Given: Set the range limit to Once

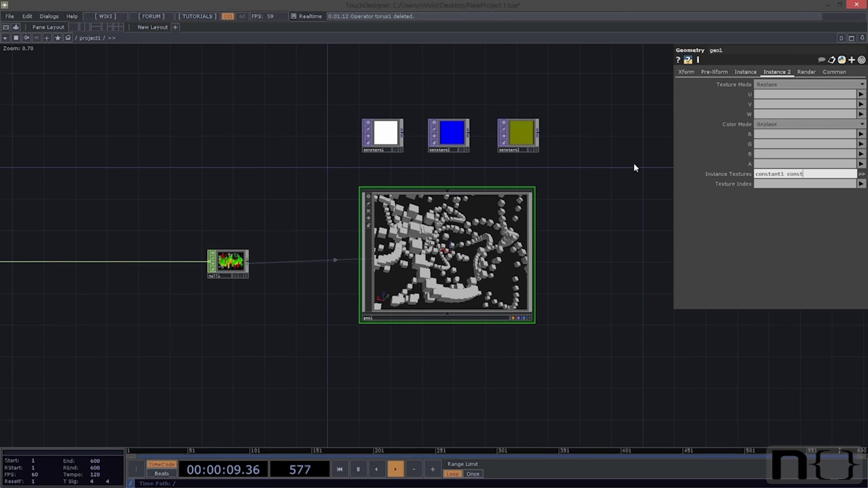Looking at the screenshot, I should (x=473, y=474).
